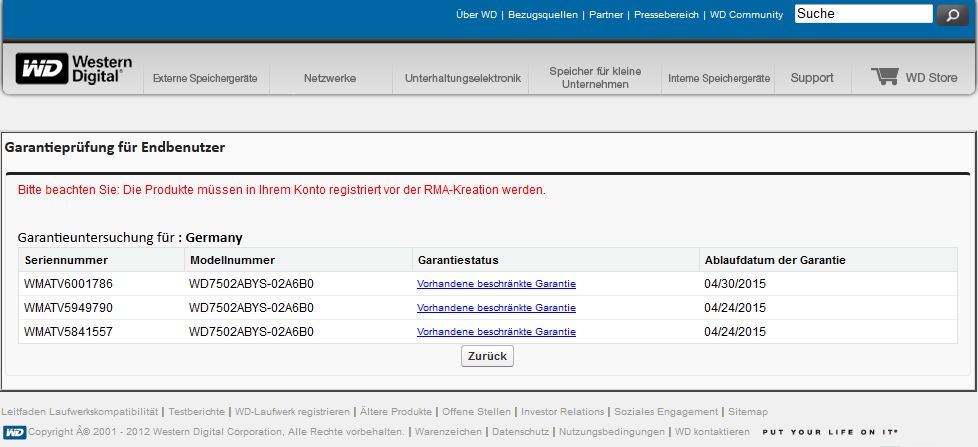The height and width of the screenshot is (447, 978).
Task: Select the expiry date 04/30/2015
Action: pyautogui.click(x=735, y=284)
